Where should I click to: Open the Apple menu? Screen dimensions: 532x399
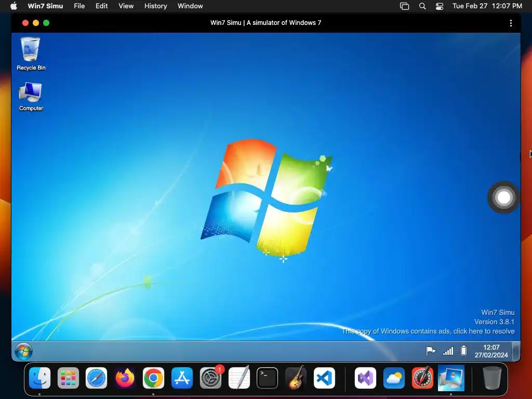tap(14, 6)
